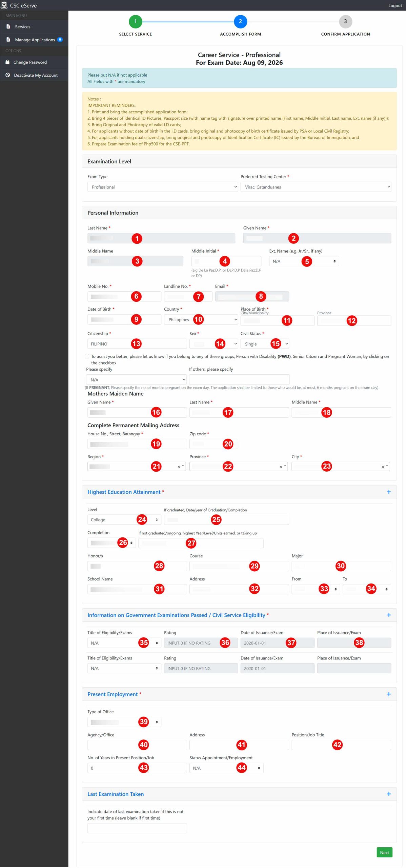Click the Citizenship field showing FILIPINO
The image size is (406, 868).
tap(137, 344)
